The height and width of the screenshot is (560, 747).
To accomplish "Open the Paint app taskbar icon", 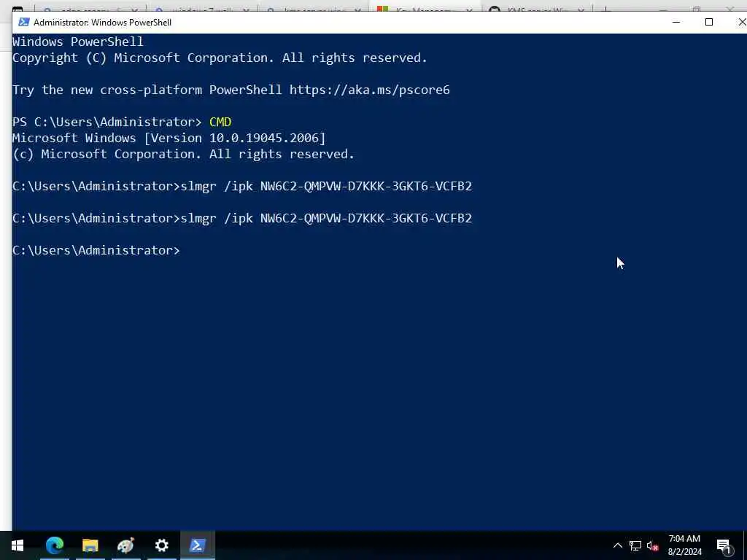I will (x=125, y=545).
